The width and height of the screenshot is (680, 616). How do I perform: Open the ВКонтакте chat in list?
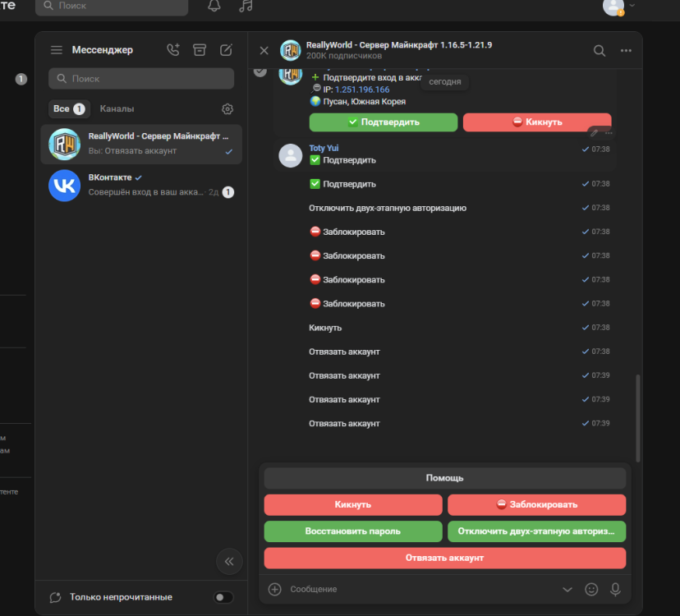141,186
